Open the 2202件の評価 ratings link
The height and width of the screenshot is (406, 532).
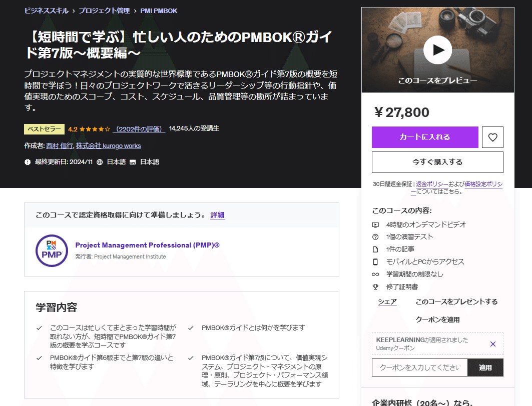[x=139, y=129]
